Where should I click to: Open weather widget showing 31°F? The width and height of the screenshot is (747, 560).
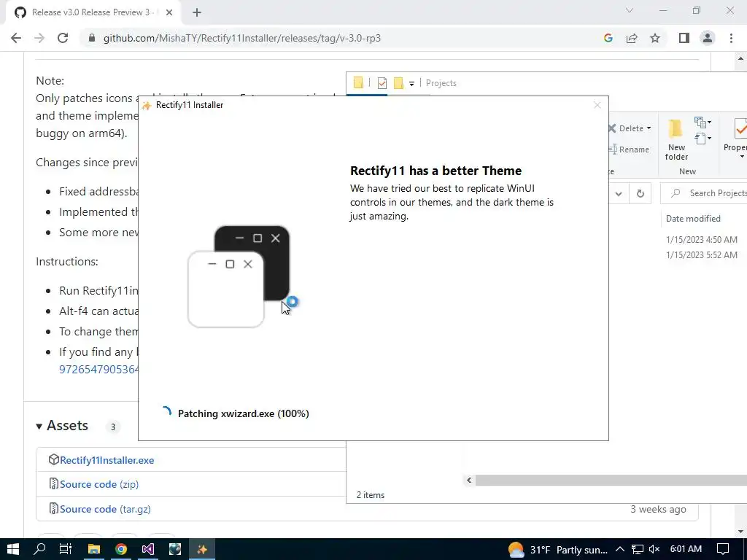coord(558,550)
